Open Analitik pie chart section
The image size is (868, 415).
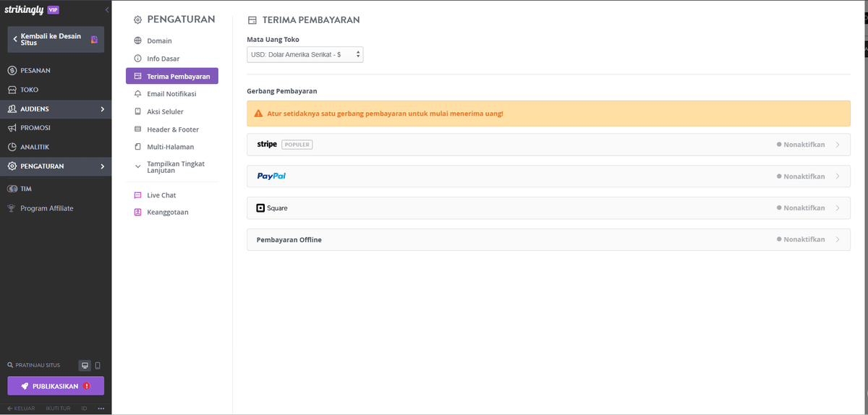[x=35, y=147]
